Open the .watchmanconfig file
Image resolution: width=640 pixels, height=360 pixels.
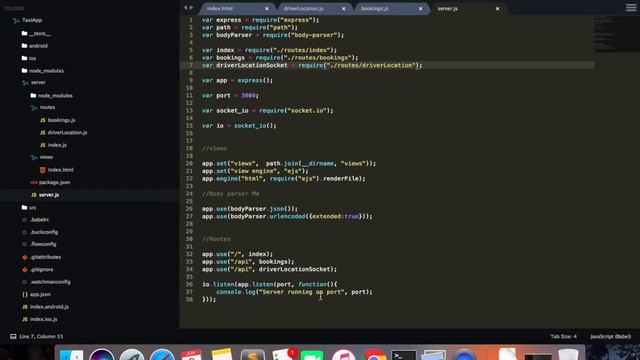[50, 282]
